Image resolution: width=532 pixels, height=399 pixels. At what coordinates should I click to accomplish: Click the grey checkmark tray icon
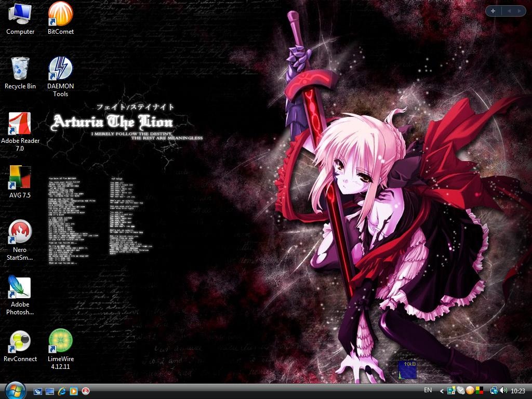460,391
